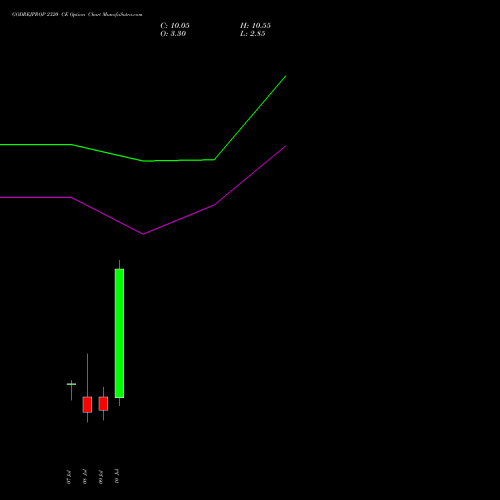500x500 pixels.
Task: Click the 09 Jul date axis label
Action: [x=101, y=477]
